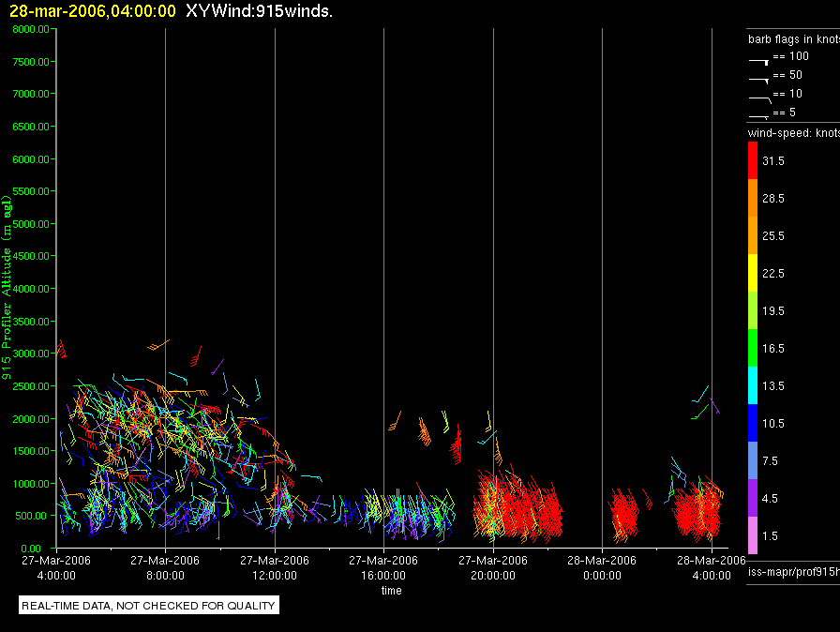
Task: Select the pink 1.5 knots color swatch
Action: point(753,535)
